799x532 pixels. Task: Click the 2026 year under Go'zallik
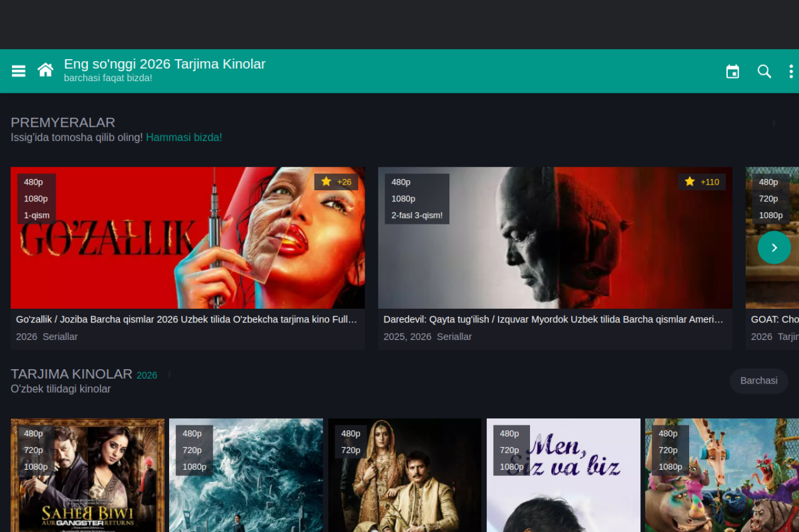(x=27, y=337)
